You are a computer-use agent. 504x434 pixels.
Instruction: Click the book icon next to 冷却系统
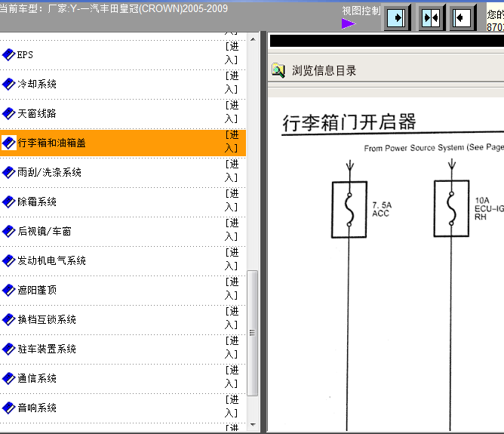coord(8,84)
